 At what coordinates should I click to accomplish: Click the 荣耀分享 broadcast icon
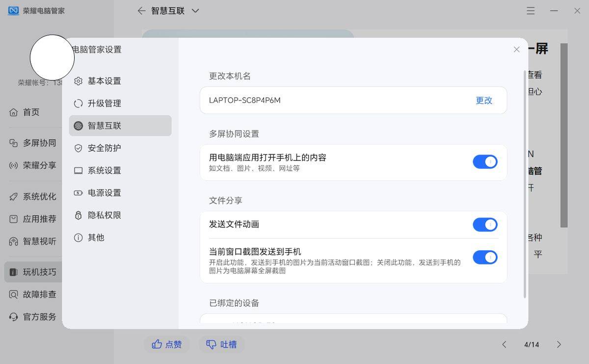[14, 165]
